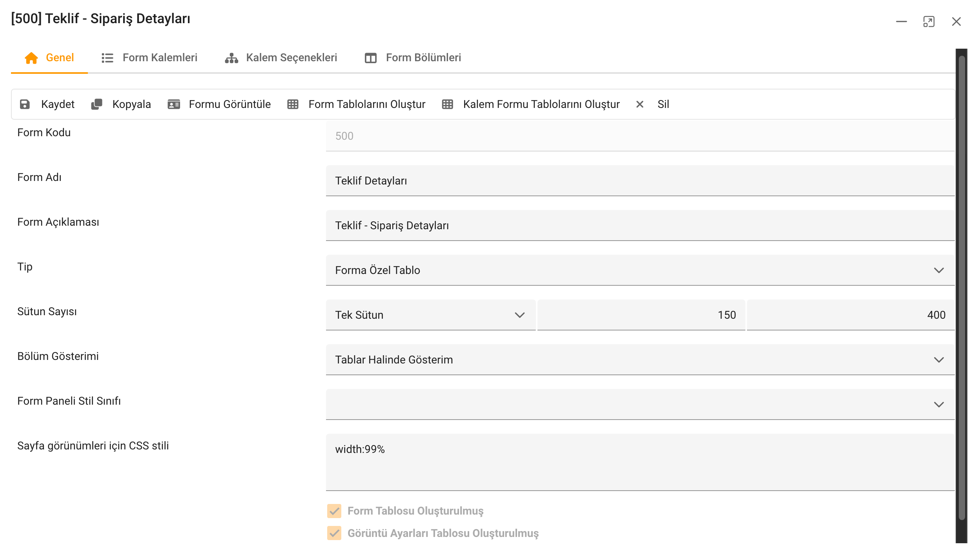Click the hierarchy icon beside Kalem Seçenekleri
This screenshot has width=980, height=555.
pos(231,58)
